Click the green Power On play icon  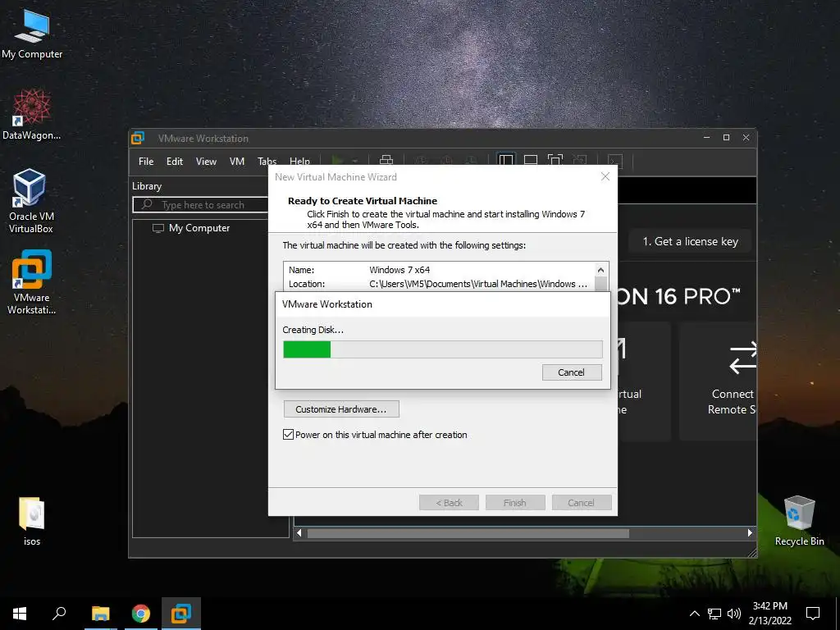pyautogui.click(x=337, y=160)
